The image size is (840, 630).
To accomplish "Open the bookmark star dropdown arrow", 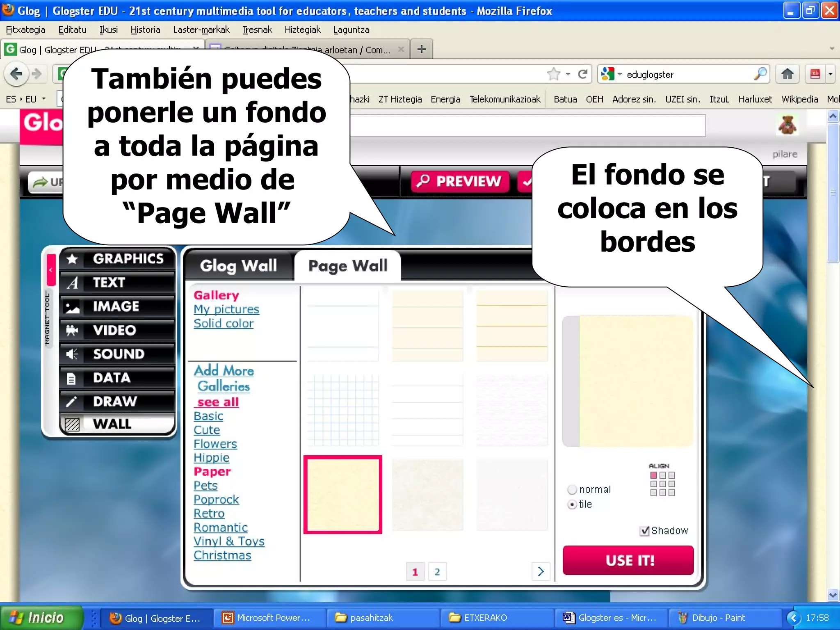I will click(568, 74).
